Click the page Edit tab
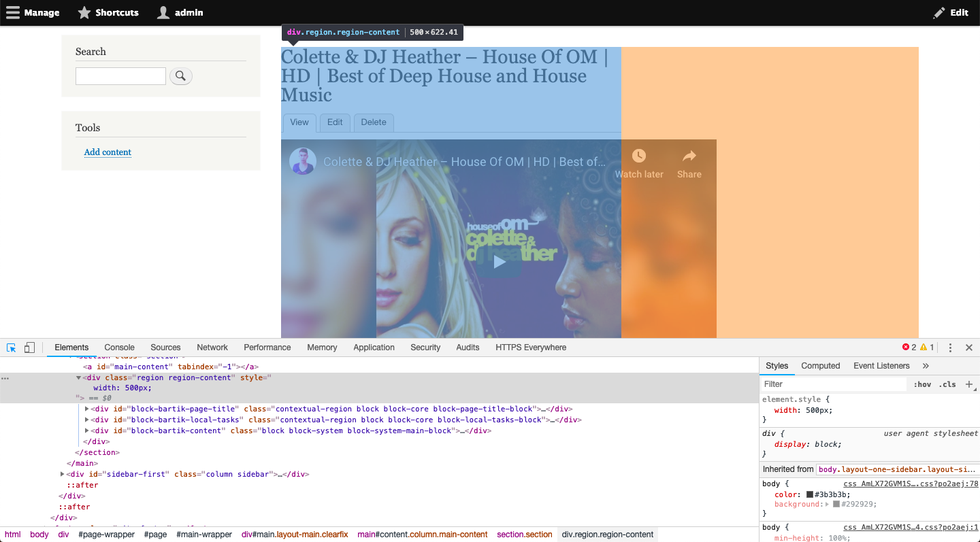 [335, 122]
